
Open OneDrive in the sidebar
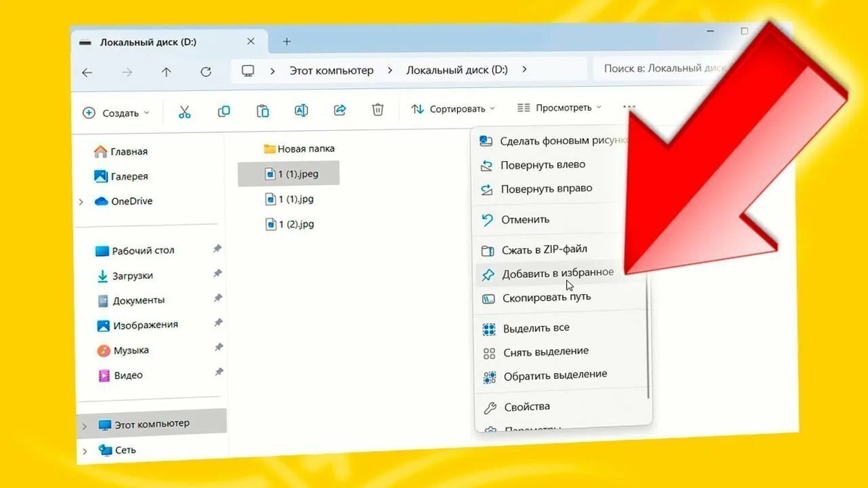(x=123, y=201)
